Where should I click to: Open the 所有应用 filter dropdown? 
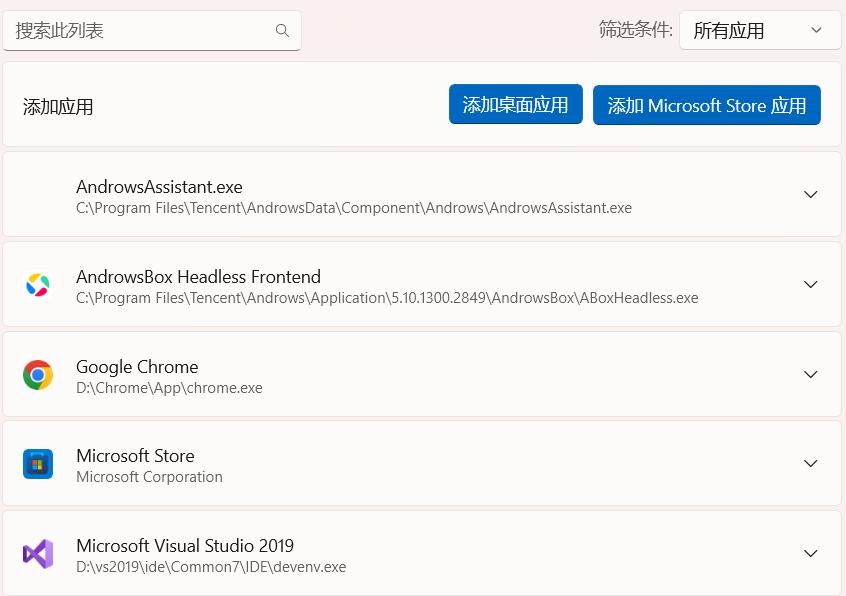click(x=760, y=30)
